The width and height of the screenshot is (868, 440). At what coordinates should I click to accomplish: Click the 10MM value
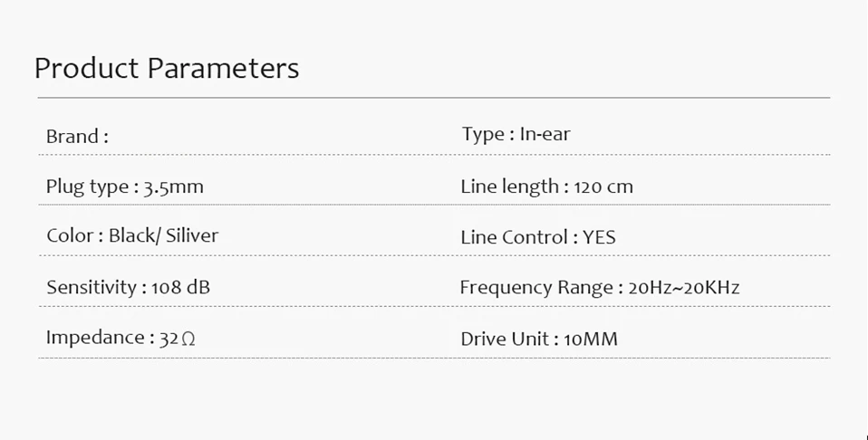(x=591, y=340)
